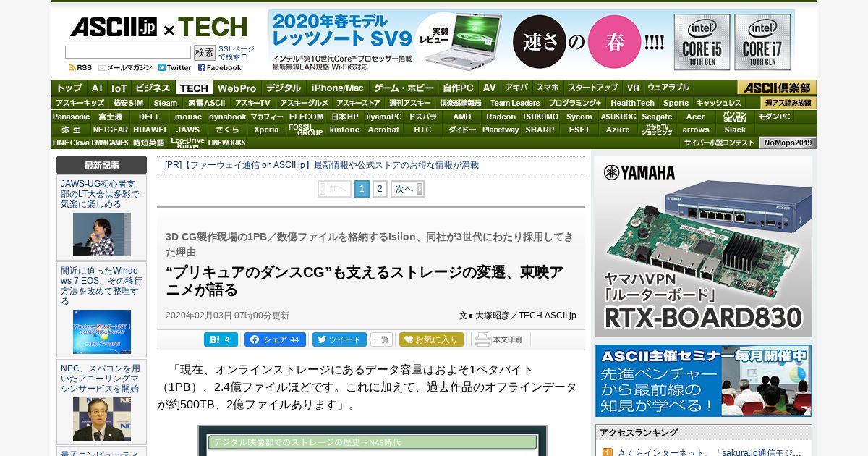This screenshot has height=456, width=868.
Task: Click the Hatena B! bookmark button
Action: [221, 339]
